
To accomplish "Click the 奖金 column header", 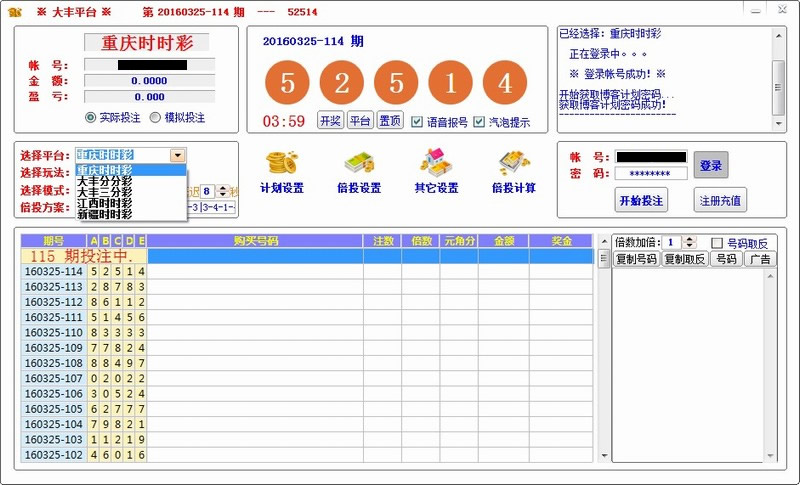I will (x=561, y=241).
